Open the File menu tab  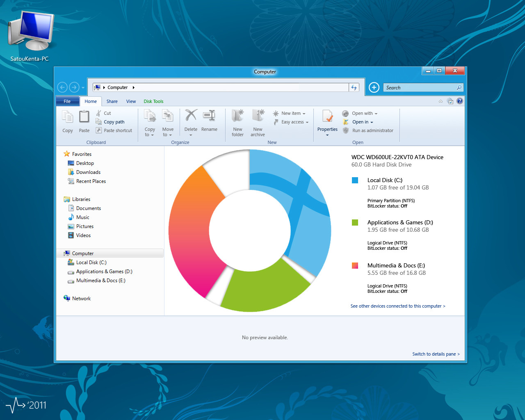coord(67,101)
